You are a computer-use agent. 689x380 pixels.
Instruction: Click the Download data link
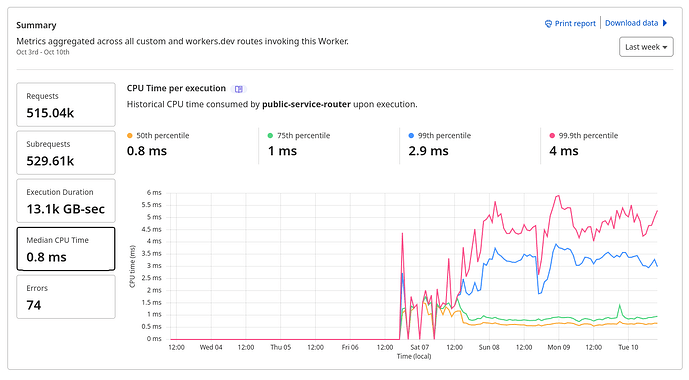(631, 23)
